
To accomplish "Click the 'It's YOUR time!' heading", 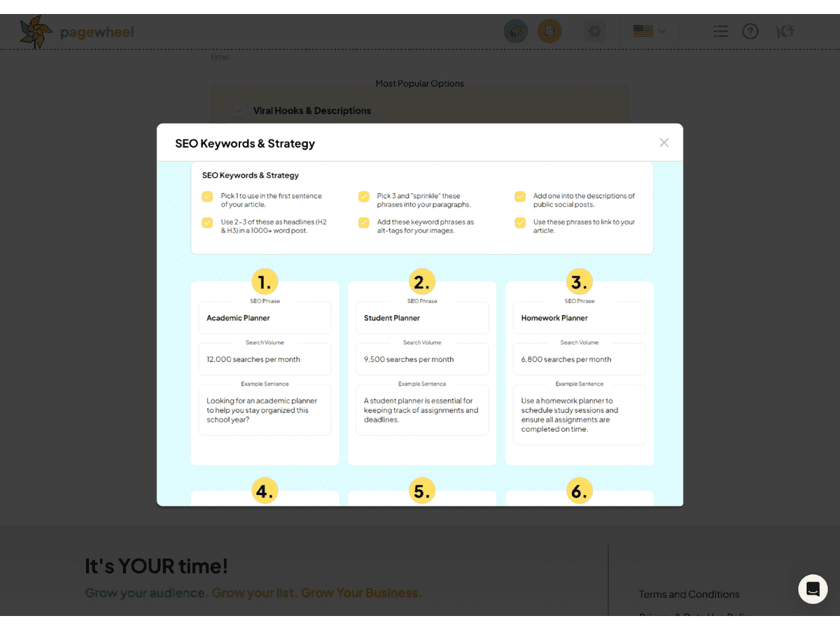I will [156, 566].
